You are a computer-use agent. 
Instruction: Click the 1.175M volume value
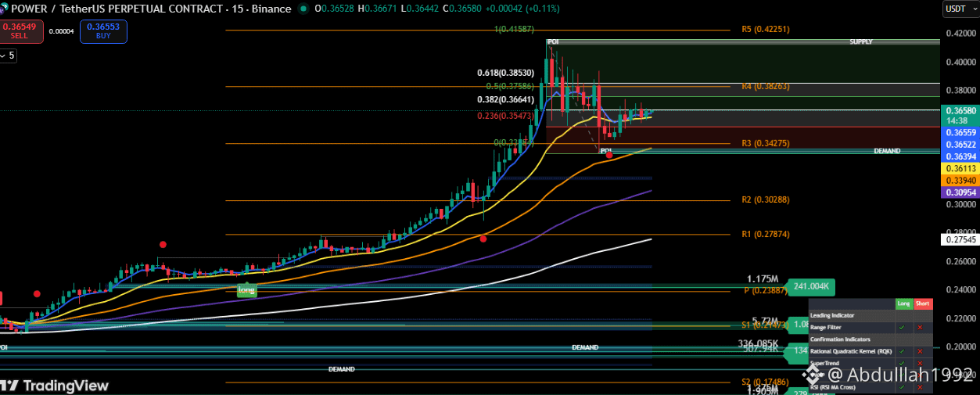(763, 278)
